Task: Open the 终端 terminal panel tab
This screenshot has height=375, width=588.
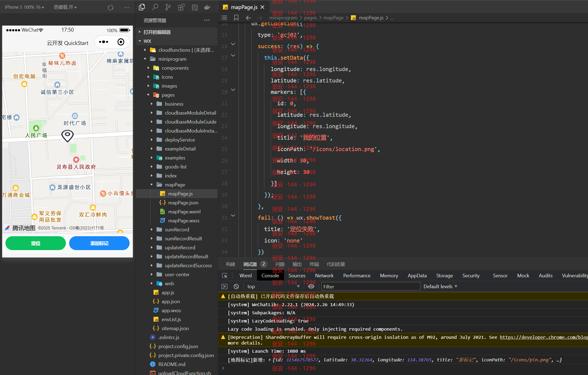Action: [x=314, y=264]
